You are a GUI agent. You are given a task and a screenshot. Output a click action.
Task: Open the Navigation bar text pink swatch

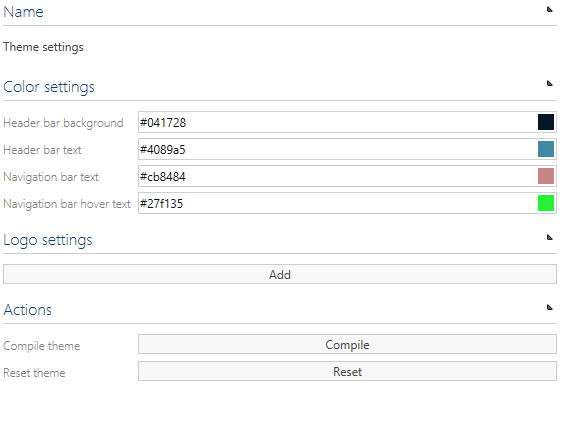[546, 176]
